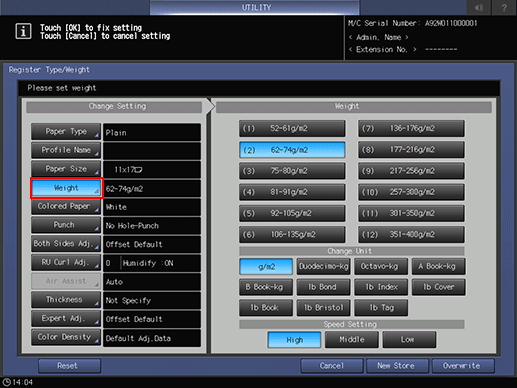517x388 pixels.
Task: Open Punch setting
Action: tap(66, 225)
